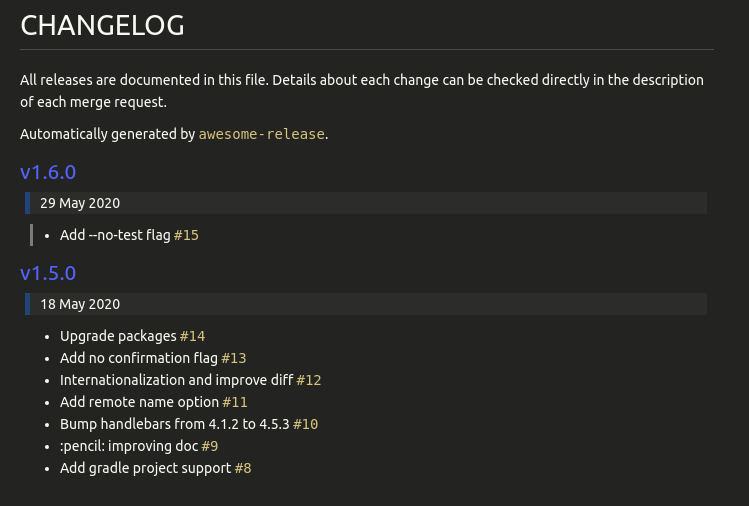
Task: Click the "Upgrade packages" entry text
Action: click(x=118, y=336)
